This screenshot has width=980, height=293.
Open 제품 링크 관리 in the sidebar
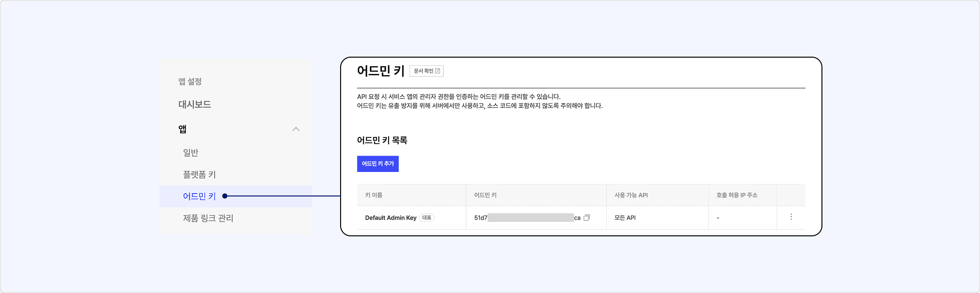coord(208,218)
